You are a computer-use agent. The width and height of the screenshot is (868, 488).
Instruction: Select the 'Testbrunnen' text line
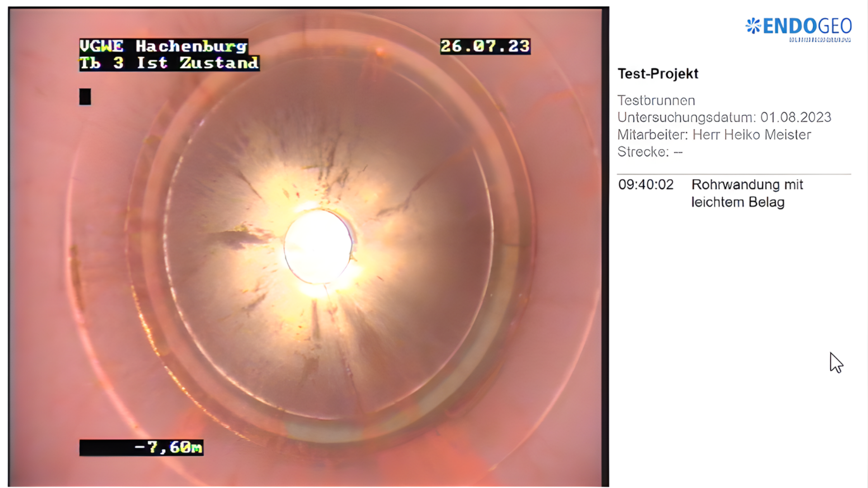656,100
